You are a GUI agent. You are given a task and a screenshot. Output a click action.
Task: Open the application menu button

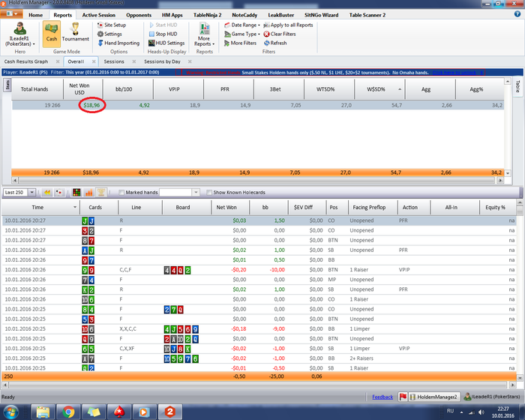pos(11,14)
